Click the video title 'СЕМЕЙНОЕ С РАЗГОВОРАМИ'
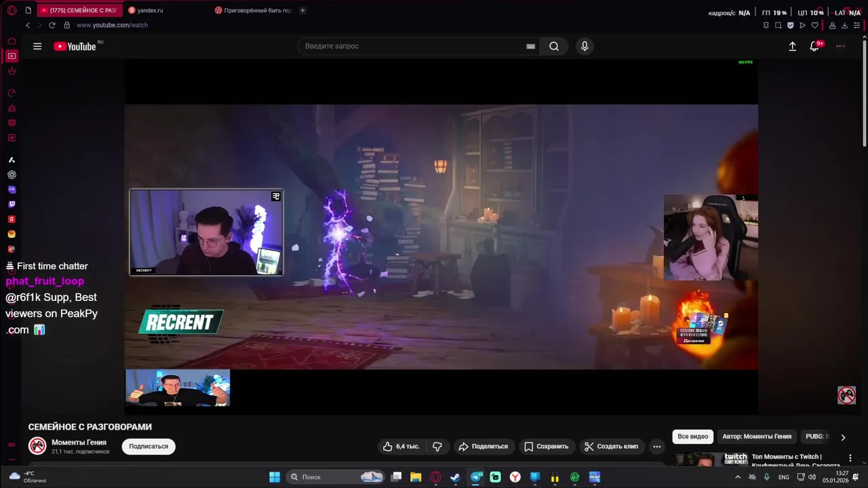 (x=90, y=427)
